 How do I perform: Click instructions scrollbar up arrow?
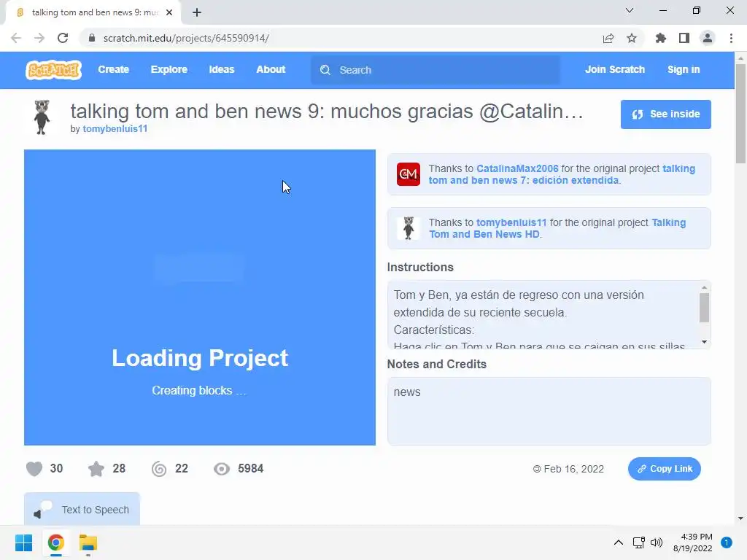(x=704, y=287)
